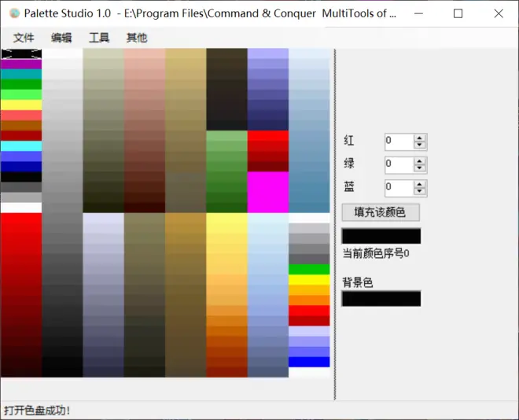The height and width of the screenshot is (420, 519).
Task: Open the 工具 menu
Action: (x=99, y=38)
